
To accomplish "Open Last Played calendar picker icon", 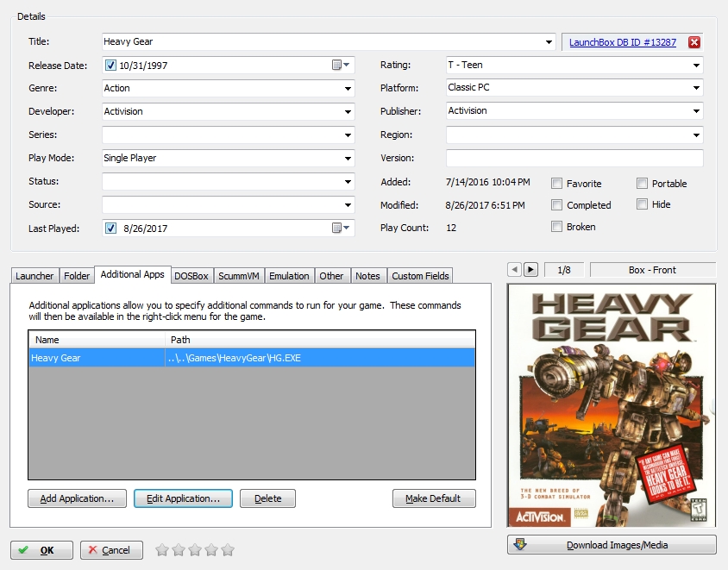I will (341, 228).
